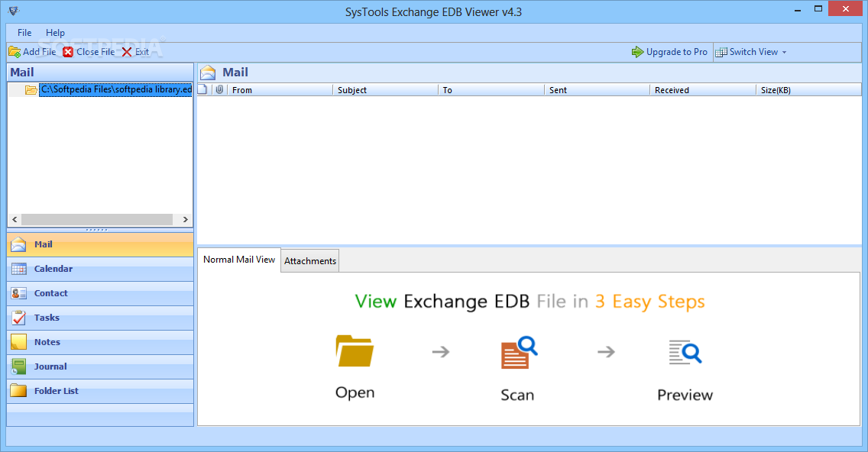Sort by the Size(KB) column header
Image resolution: width=868 pixels, height=452 pixels.
click(808, 89)
